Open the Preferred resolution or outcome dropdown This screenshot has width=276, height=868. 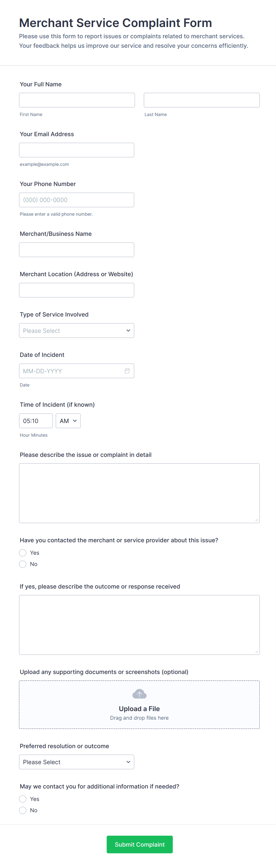[77, 762]
